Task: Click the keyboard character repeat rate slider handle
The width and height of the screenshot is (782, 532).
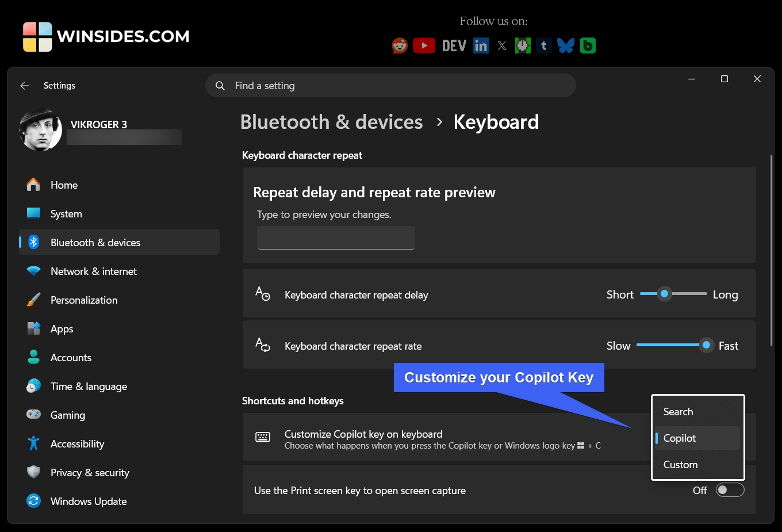Action: pos(706,345)
